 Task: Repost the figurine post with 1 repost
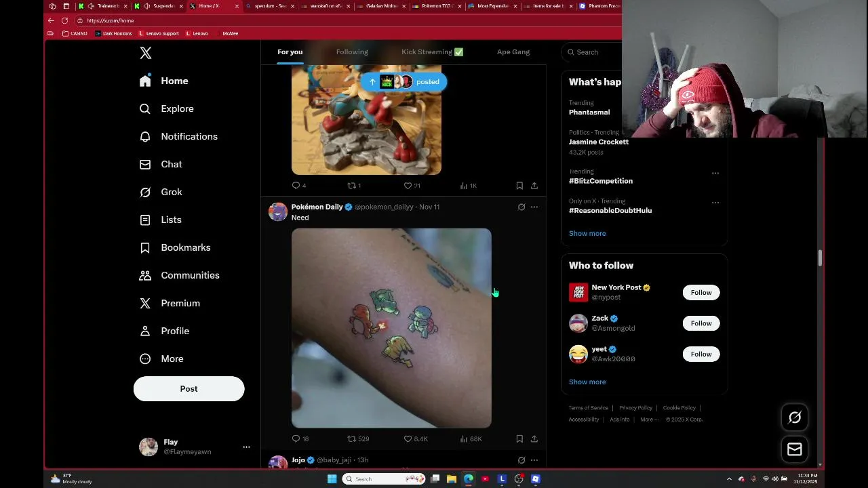[354, 185]
